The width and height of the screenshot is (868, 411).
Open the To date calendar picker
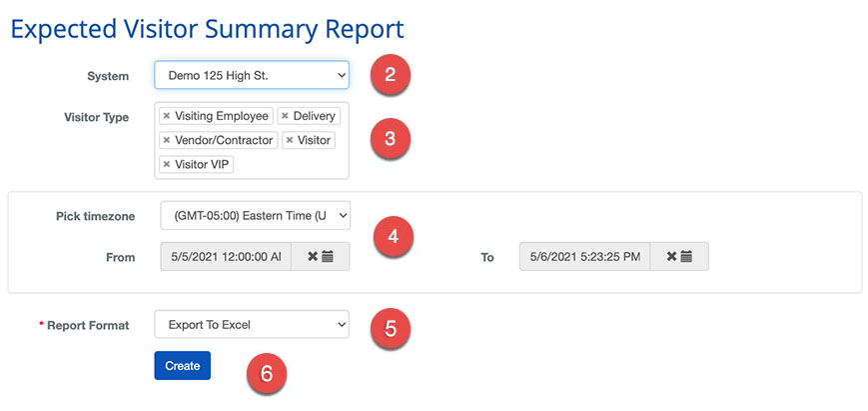click(687, 257)
